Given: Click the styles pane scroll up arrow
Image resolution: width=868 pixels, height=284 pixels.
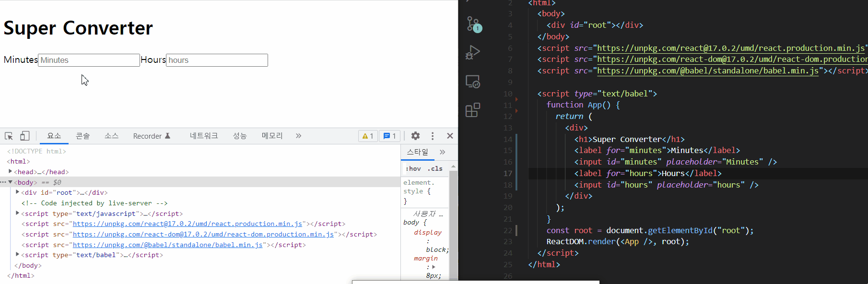Looking at the screenshot, I should point(453,166).
